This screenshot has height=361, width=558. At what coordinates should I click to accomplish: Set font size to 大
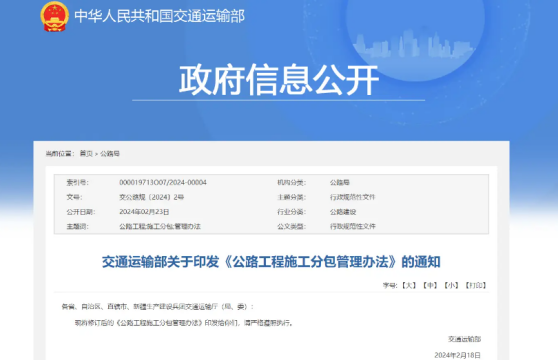(409, 285)
